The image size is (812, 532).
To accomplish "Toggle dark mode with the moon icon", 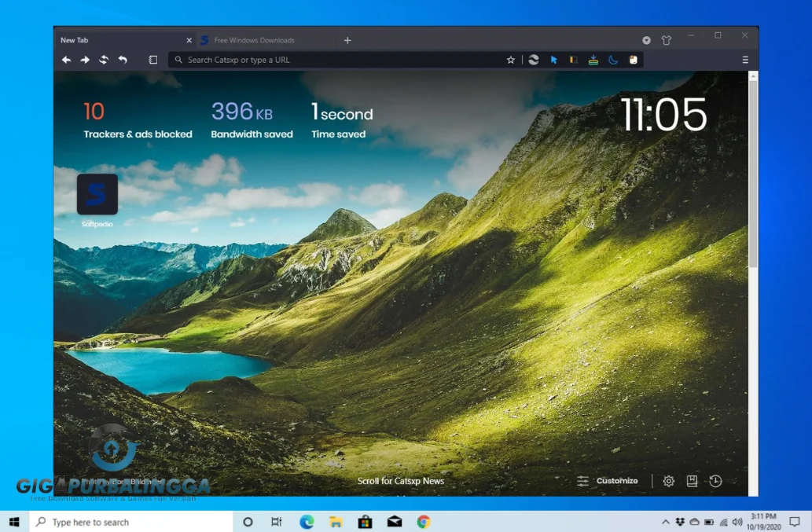I will pyautogui.click(x=613, y=60).
